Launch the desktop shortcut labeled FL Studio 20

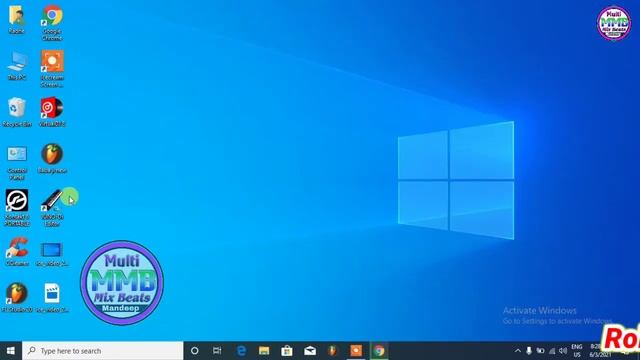pyautogui.click(x=17, y=298)
